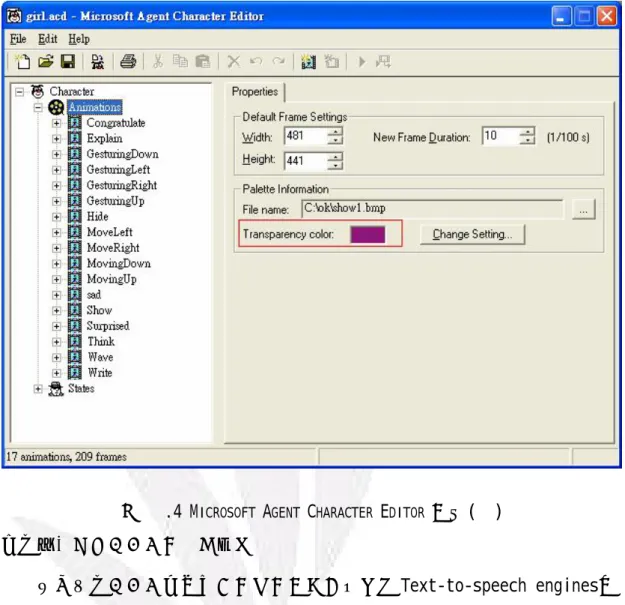Select the Properties tab
625x605 pixels.
(255, 92)
